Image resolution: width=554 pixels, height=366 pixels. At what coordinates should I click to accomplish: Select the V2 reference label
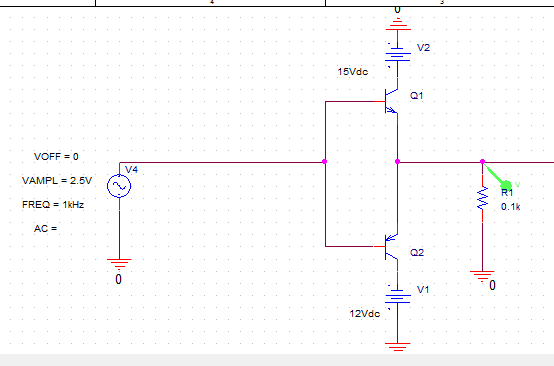tap(423, 48)
